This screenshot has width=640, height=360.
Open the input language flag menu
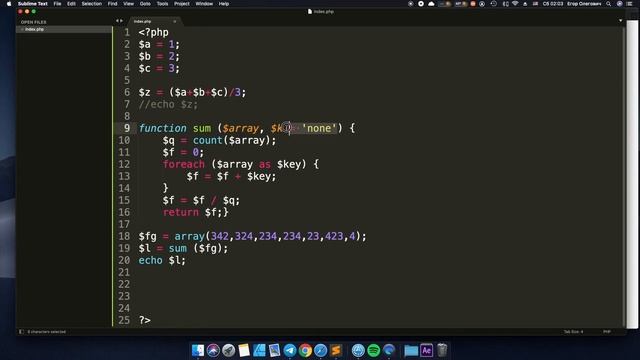pyautogui.click(x=535, y=4)
